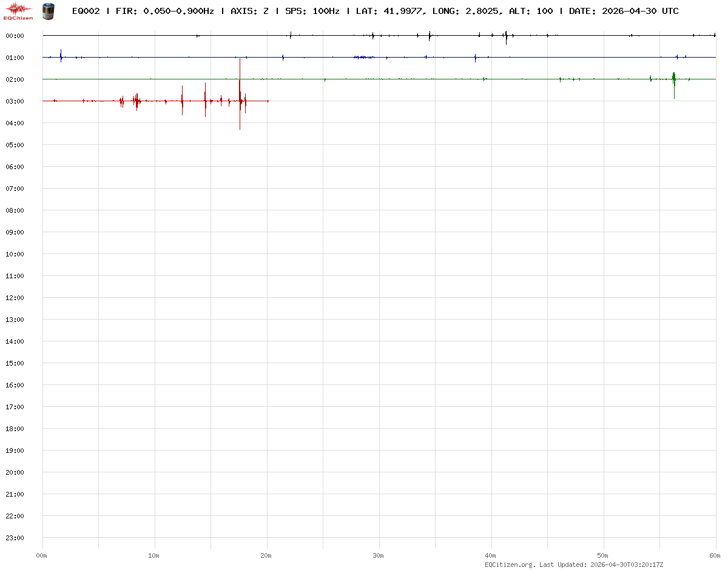Viewport: 728px width, 570px height.
Task: Click the 30m label on the time axis
Action: (x=379, y=555)
